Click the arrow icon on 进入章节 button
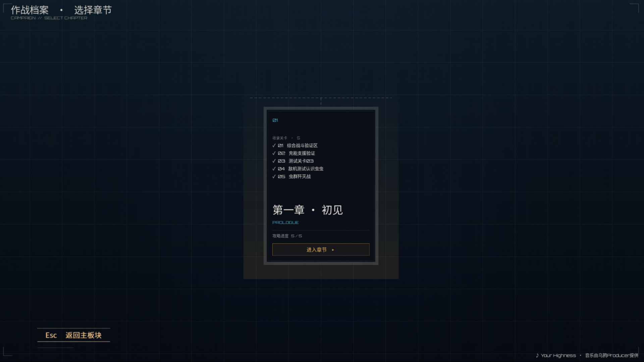Screen dimensions: 644x362 point(333,250)
